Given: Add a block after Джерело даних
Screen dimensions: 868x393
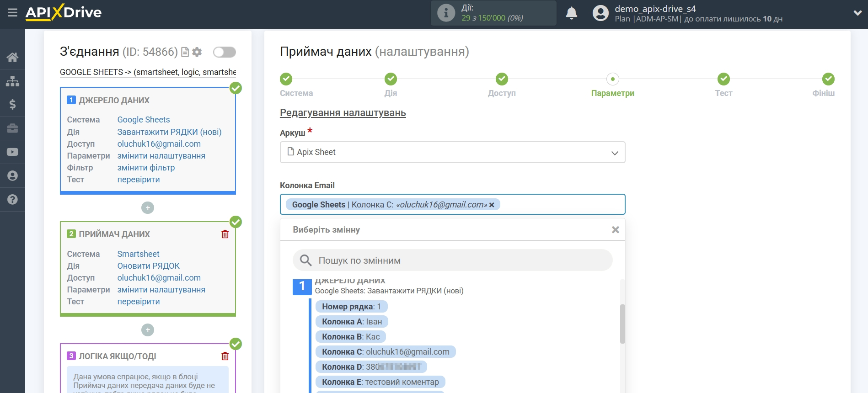Looking at the screenshot, I should tap(148, 208).
